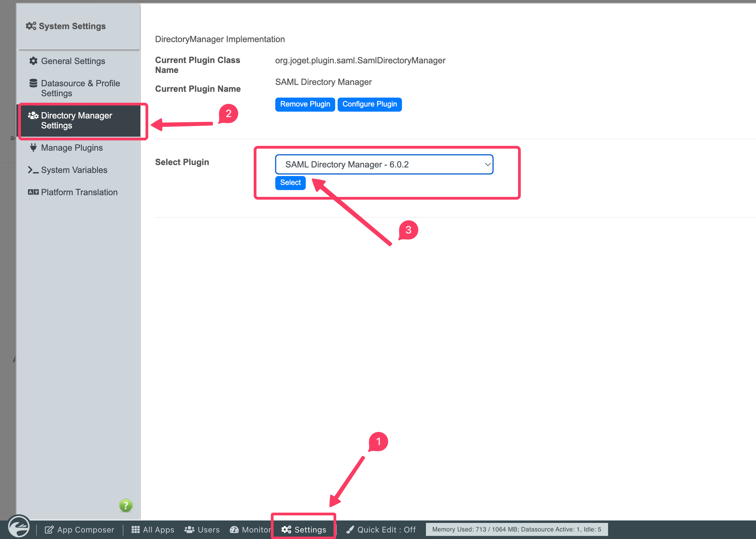Image resolution: width=756 pixels, height=539 pixels.
Task: Click the App Composer edit icon
Action: click(49, 530)
